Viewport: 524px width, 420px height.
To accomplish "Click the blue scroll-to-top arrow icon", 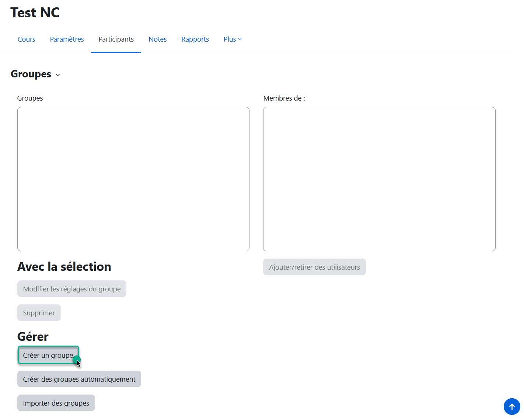I will (x=512, y=407).
